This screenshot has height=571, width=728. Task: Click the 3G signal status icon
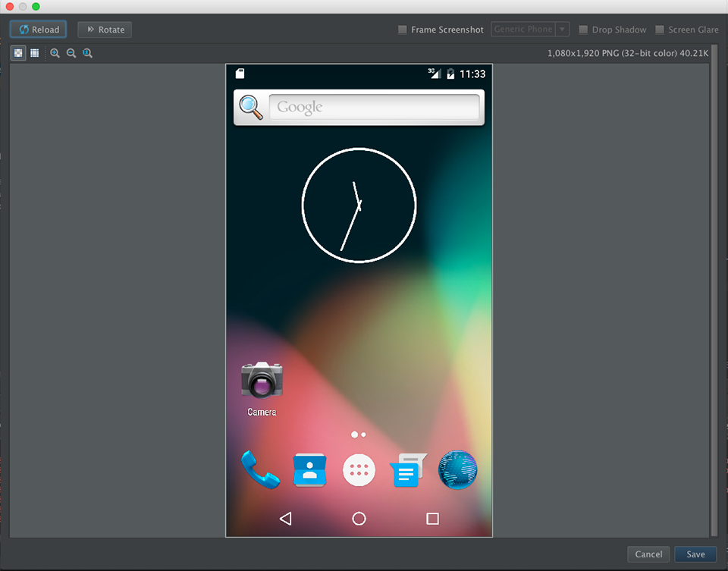tap(434, 74)
